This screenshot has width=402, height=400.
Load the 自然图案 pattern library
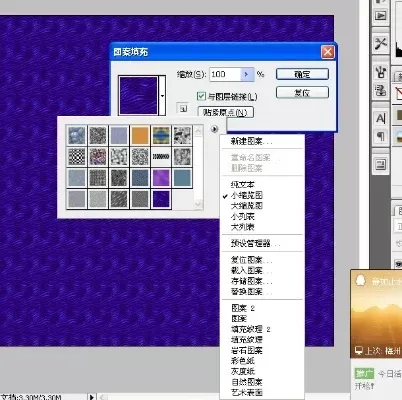click(x=247, y=382)
